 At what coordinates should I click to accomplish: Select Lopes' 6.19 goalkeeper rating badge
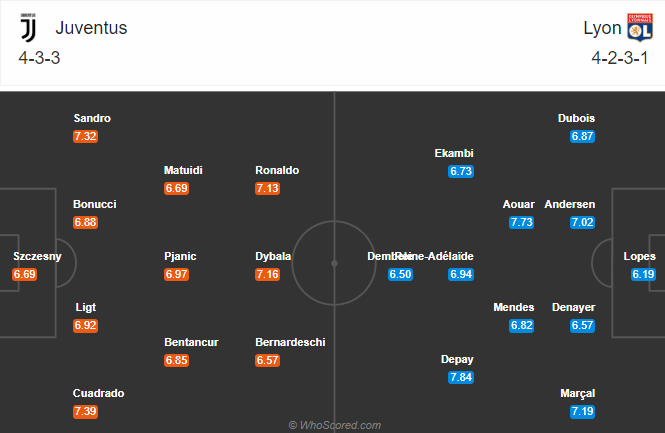pyautogui.click(x=643, y=274)
